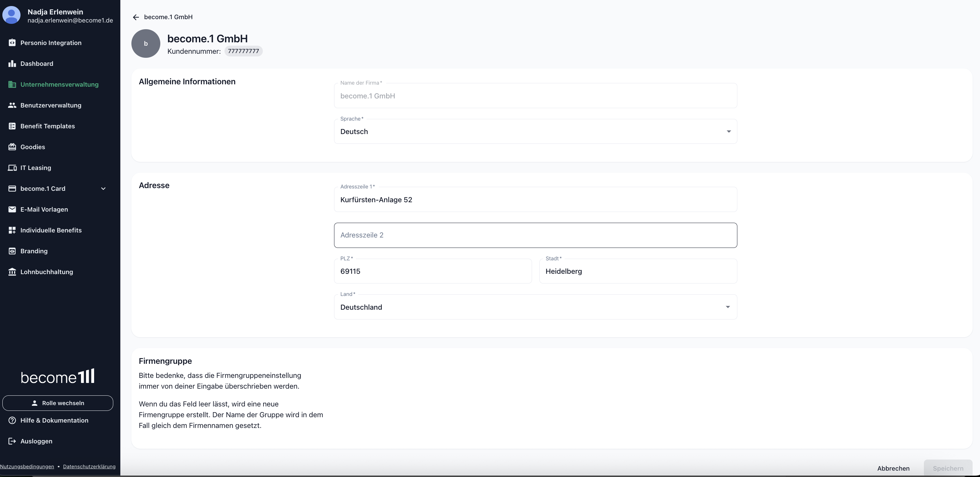
Task: Click the Goodies gift icon
Action: tap(12, 147)
